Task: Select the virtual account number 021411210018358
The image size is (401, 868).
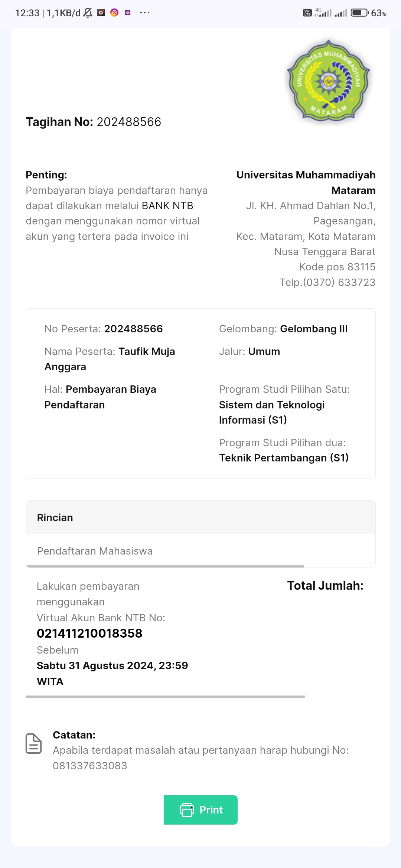Action: click(89, 633)
